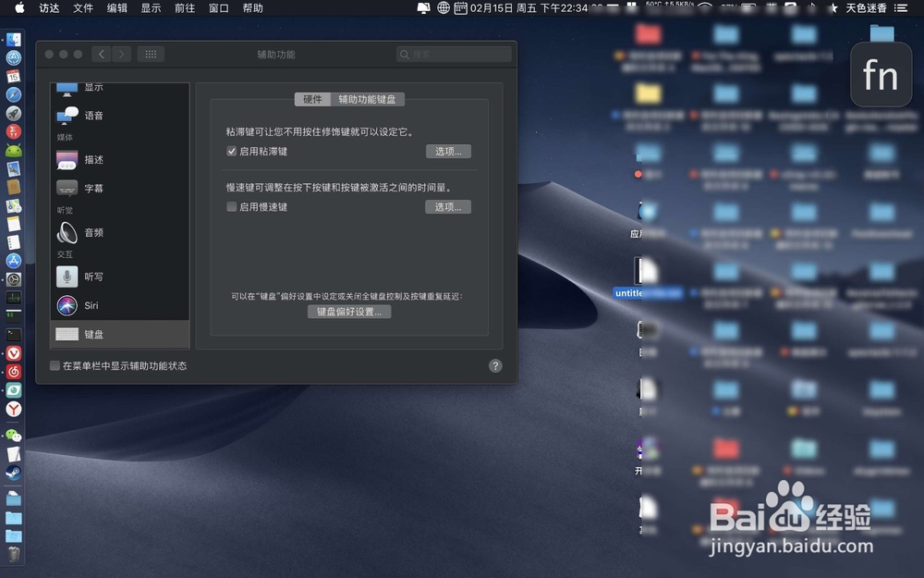This screenshot has height=578, width=924.
Task: Select 键盘 keyboard item in sidebar
Action: coord(120,335)
